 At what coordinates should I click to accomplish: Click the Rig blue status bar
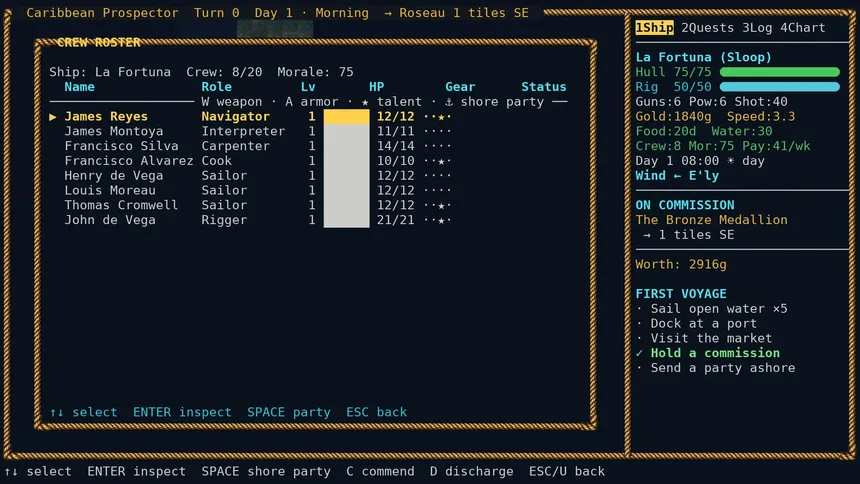point(779,87)
